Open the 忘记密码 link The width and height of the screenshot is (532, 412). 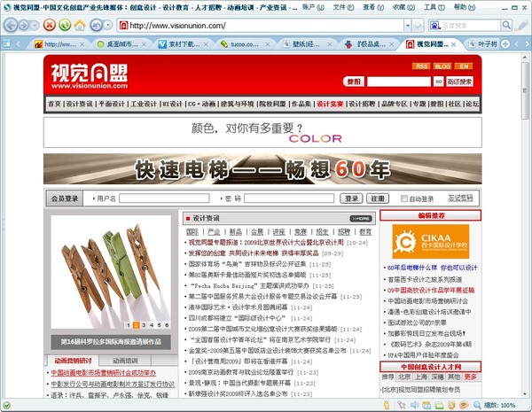coord(460,198)
